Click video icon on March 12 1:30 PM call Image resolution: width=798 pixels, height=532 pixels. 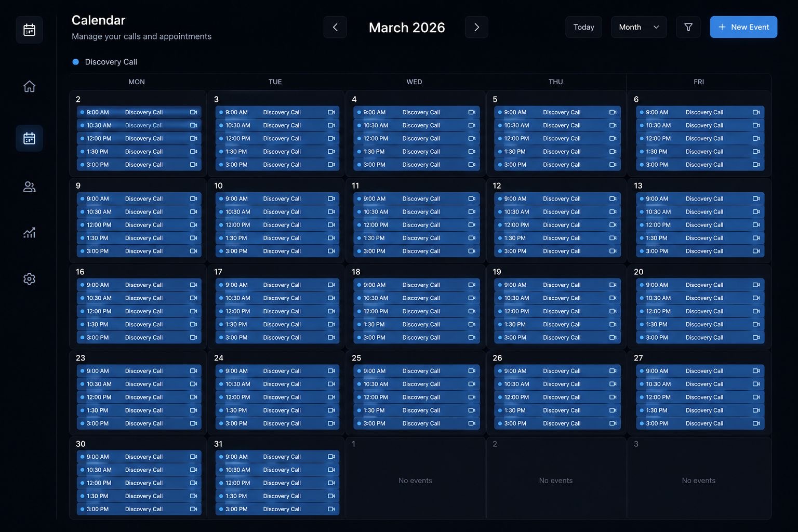pyautogui.click(x=613, y=238)
